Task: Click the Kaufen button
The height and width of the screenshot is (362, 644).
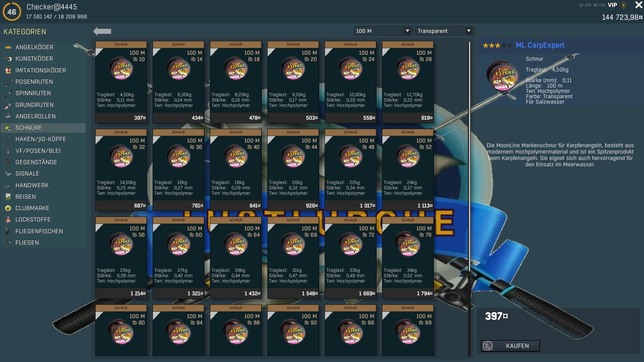Action: [x=510, y=346]
